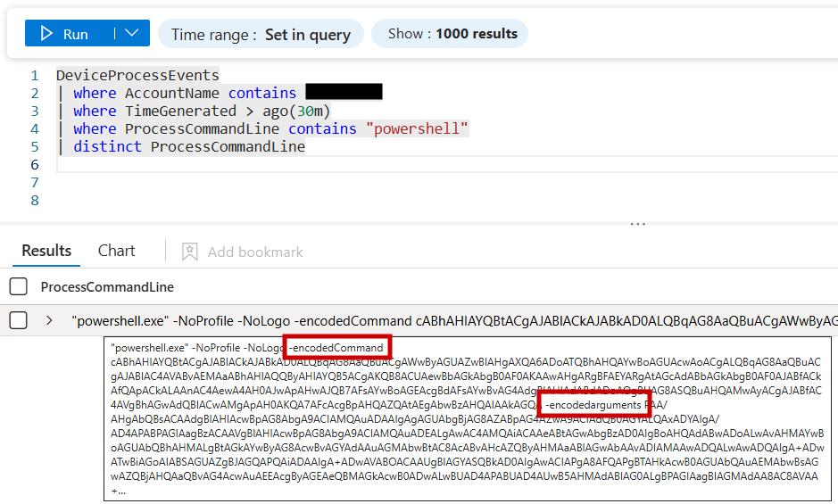
Task: Click the Add bookmark icon
Action: (189, 252)
